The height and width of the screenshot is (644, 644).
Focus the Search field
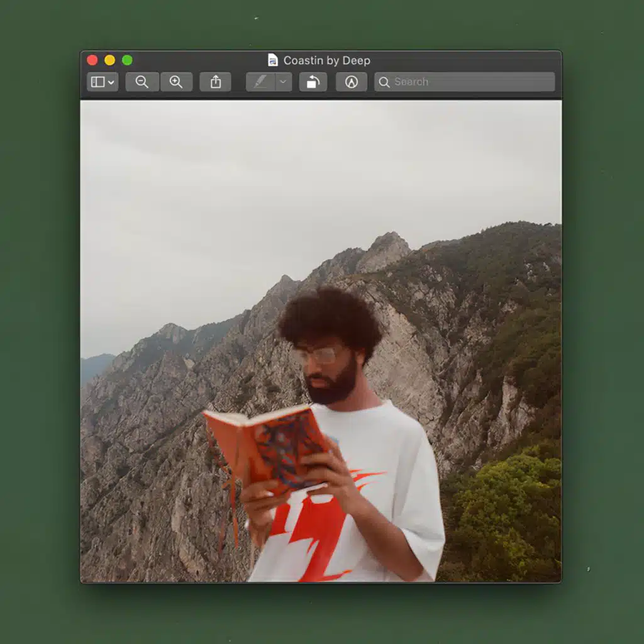pos(465,82)
